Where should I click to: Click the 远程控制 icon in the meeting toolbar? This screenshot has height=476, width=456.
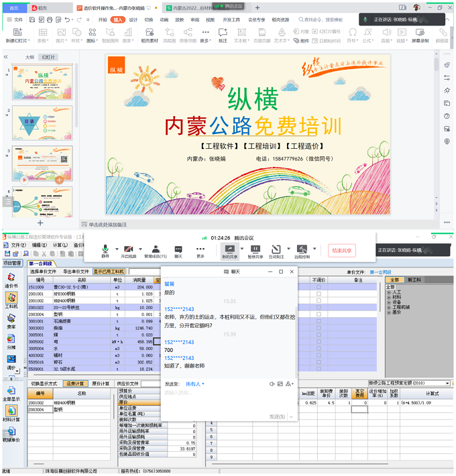(x=302, y=251)
